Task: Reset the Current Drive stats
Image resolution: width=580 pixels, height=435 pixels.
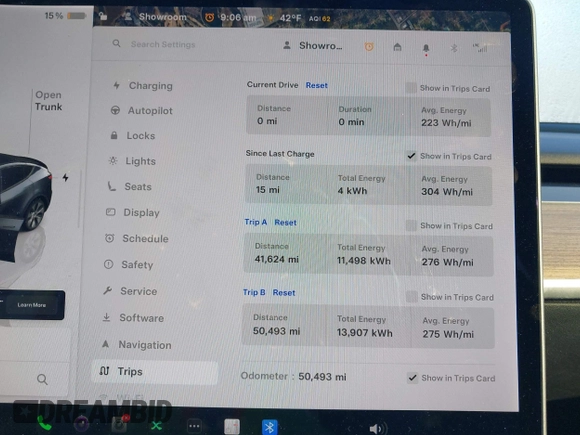Action: 317,85
